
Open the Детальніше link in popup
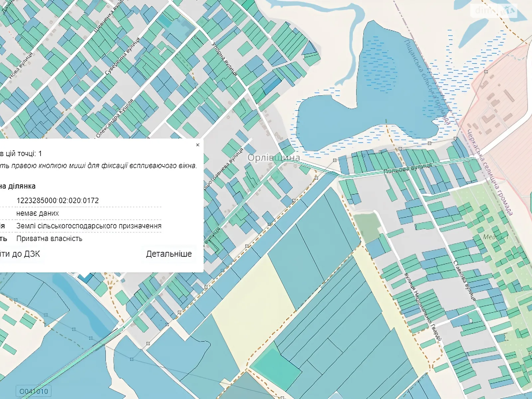click(169, 254)
